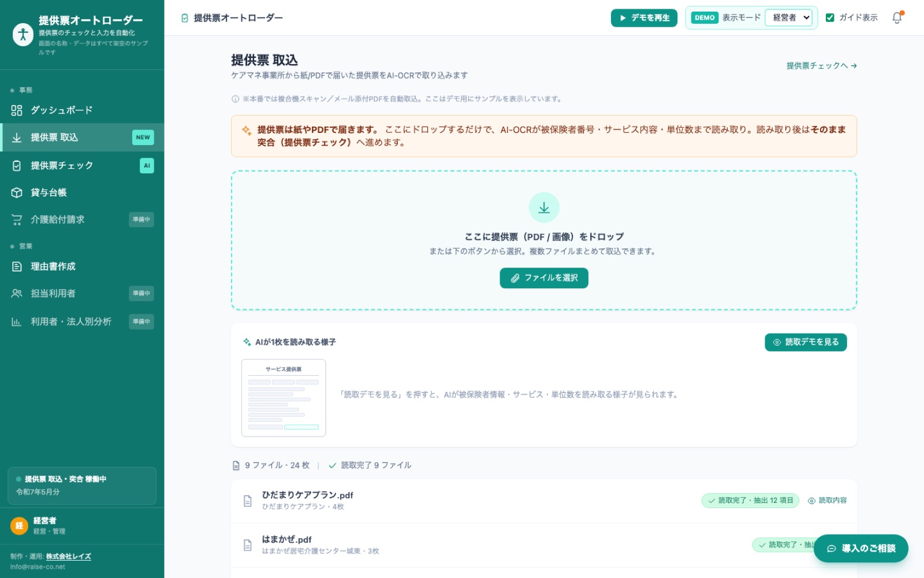Click the 準備中 badge on 利用者・法人別分析
The height and width of the screenshot is (578, 924).
coord(141,322)
